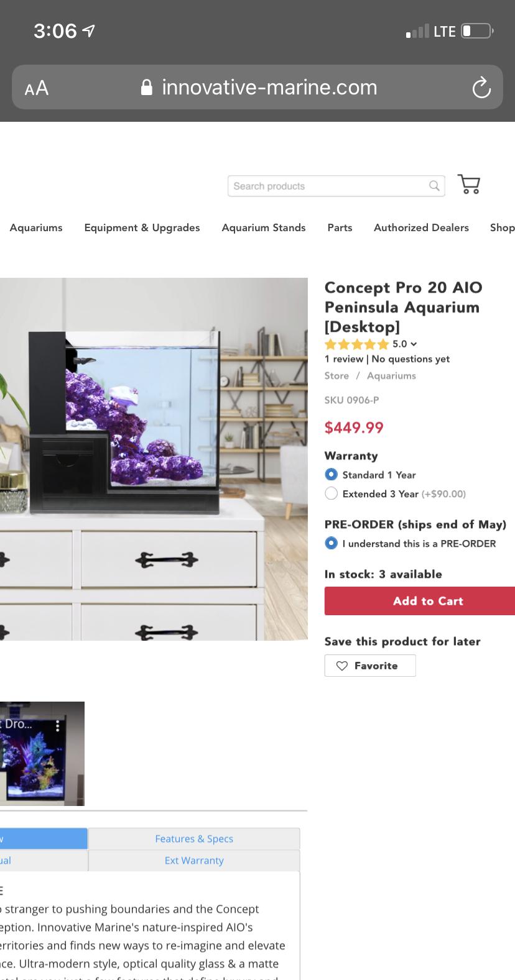Click the five-star rating icons

click(356, 344)
